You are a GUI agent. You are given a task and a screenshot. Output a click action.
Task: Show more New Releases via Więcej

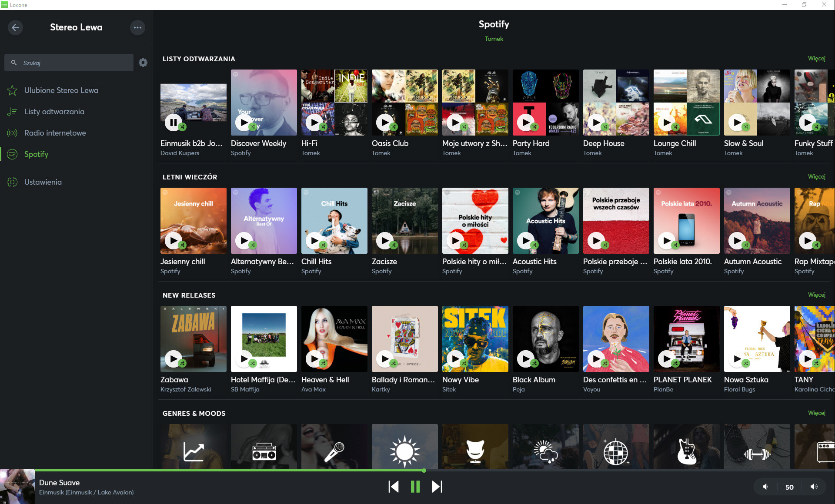(816, 295)
